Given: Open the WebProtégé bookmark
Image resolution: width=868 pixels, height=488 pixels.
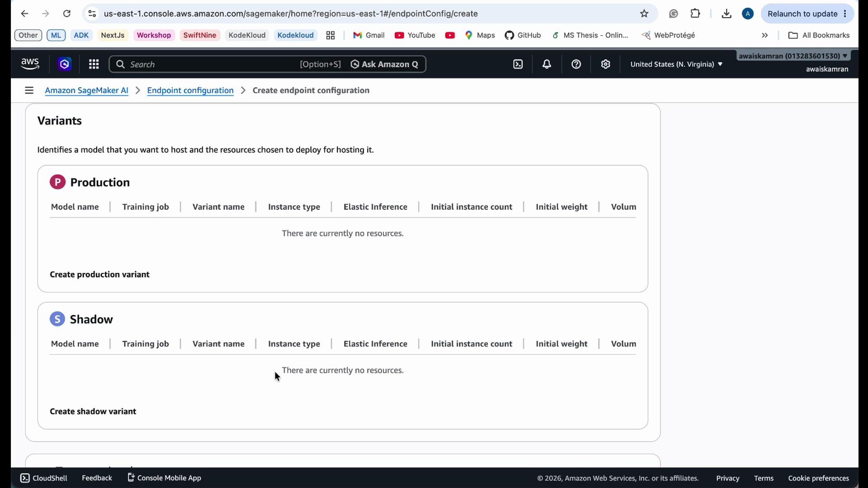Looking at the screenshot, I should coord(669,35).
